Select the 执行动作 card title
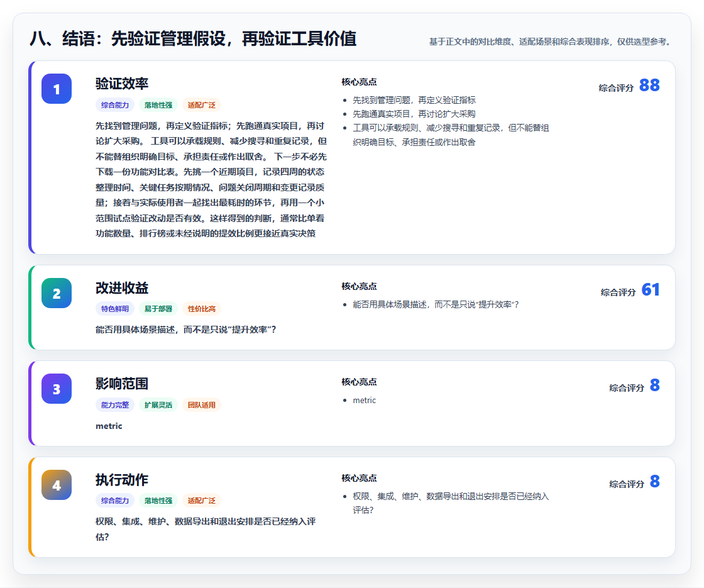704x588 pixels. [122, 480]
